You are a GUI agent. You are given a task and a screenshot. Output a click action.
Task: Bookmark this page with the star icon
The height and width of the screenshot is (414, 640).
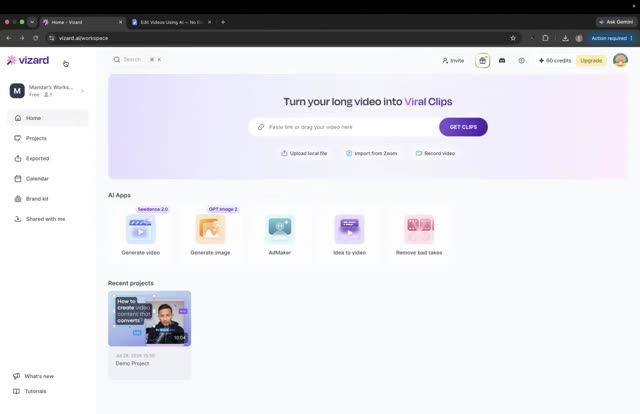pos(513,38)
